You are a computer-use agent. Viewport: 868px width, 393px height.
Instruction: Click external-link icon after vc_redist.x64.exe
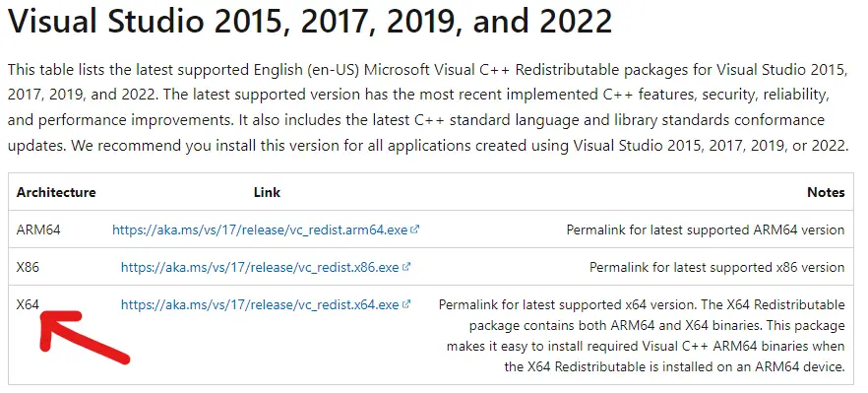(x=406, y=303)
